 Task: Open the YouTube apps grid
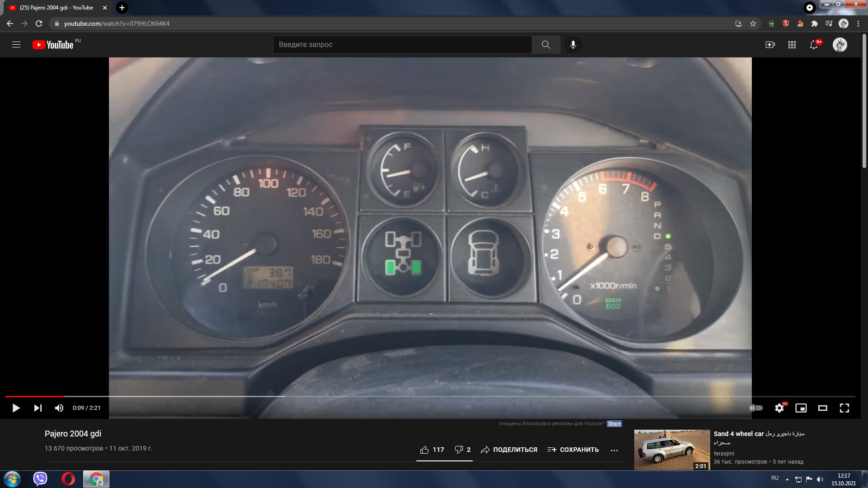(792, 45)
